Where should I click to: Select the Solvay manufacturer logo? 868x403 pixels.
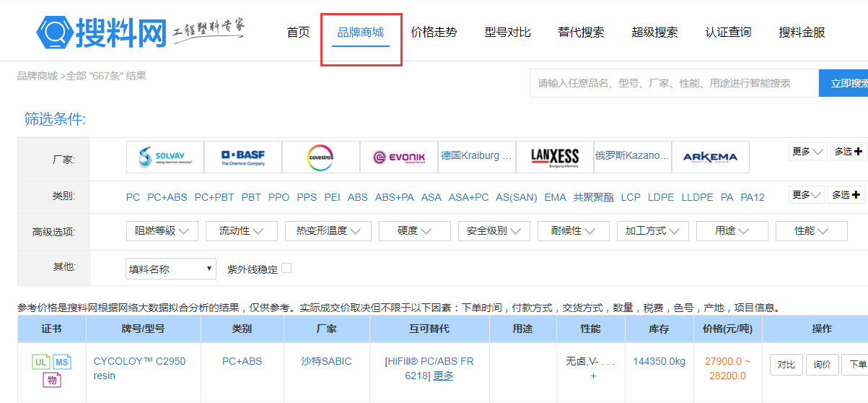(x=165, y=157)
